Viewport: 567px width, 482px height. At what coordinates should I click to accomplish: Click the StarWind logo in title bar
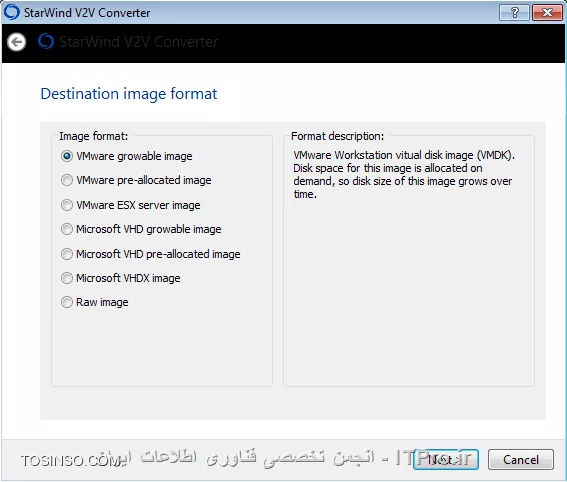11,12
